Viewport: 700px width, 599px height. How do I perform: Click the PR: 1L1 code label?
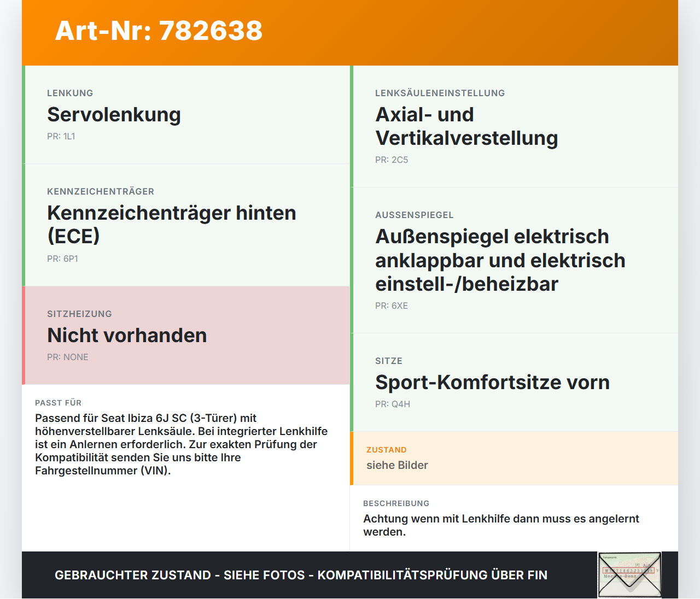(61, 137)
